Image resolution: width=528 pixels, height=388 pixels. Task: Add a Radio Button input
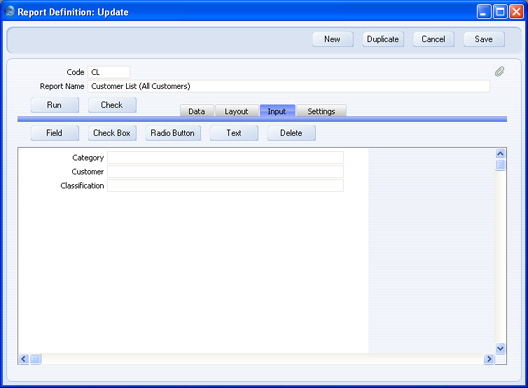point(173,133)
